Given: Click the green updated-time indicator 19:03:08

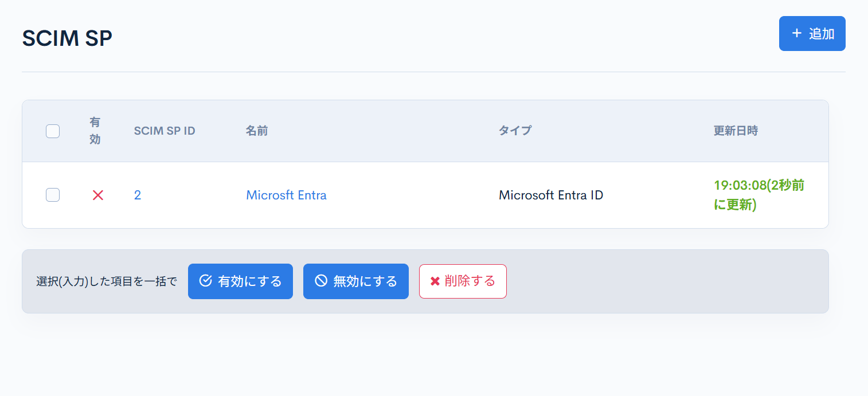Looking at the screenshot, I should point(758,195).
